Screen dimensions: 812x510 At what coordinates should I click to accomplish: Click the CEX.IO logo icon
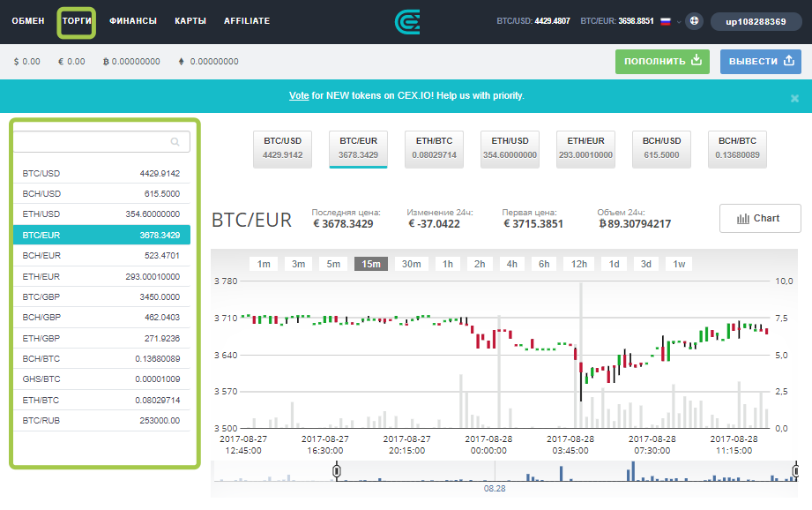407,22
